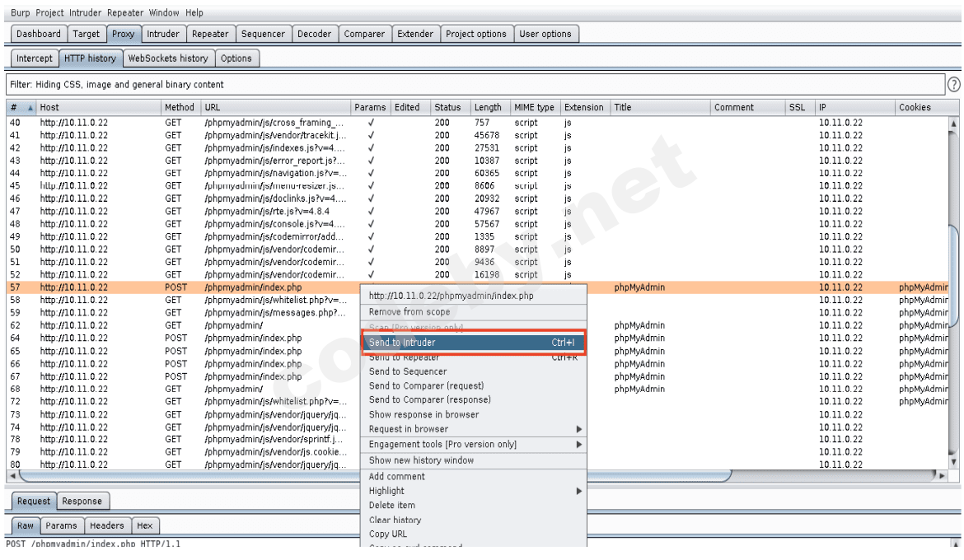
Task: Click the history table vertical scrollbar
Action: [953, 276]
